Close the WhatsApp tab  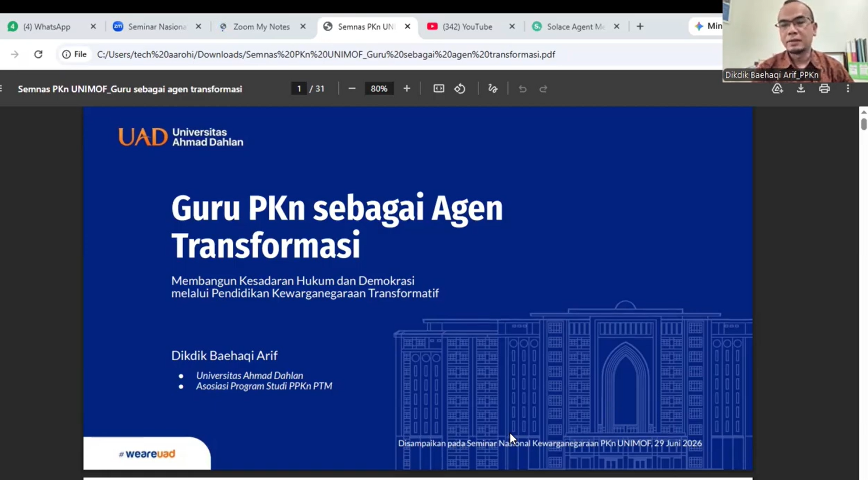point(93,26)
